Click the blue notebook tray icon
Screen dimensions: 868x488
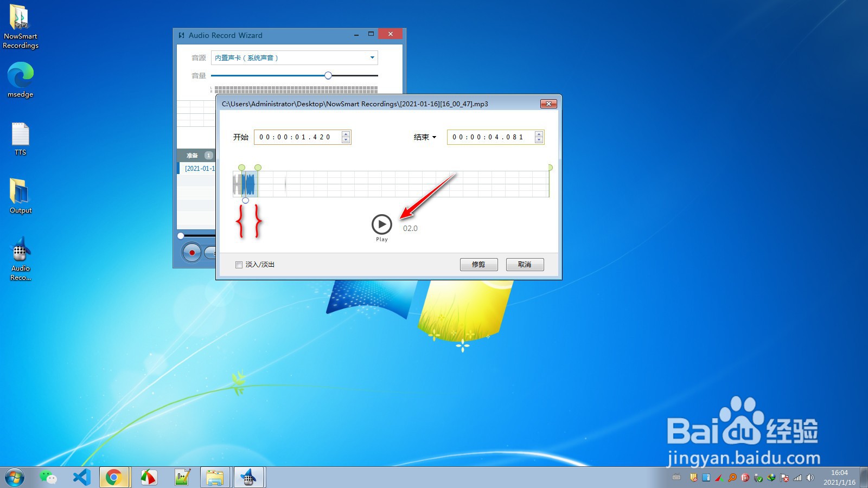[x=706, y=478]
